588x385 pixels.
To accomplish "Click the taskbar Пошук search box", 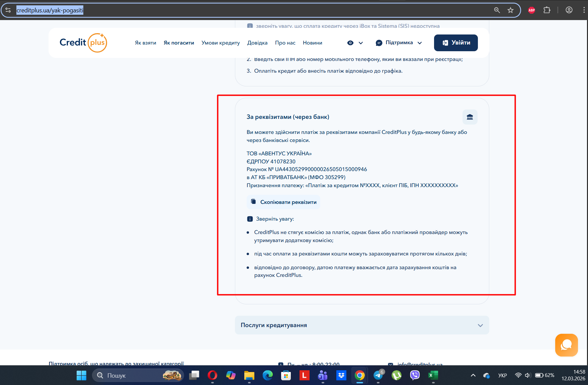I will click(x=138, y=375).
